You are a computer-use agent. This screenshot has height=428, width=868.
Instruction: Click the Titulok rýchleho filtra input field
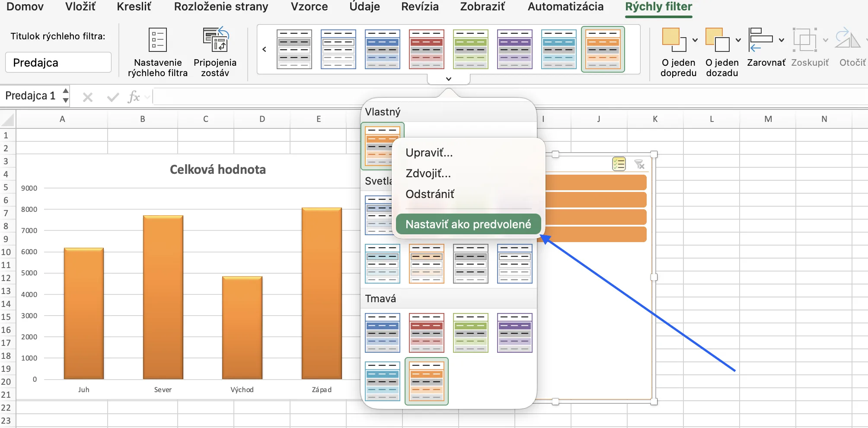point(58,63)
